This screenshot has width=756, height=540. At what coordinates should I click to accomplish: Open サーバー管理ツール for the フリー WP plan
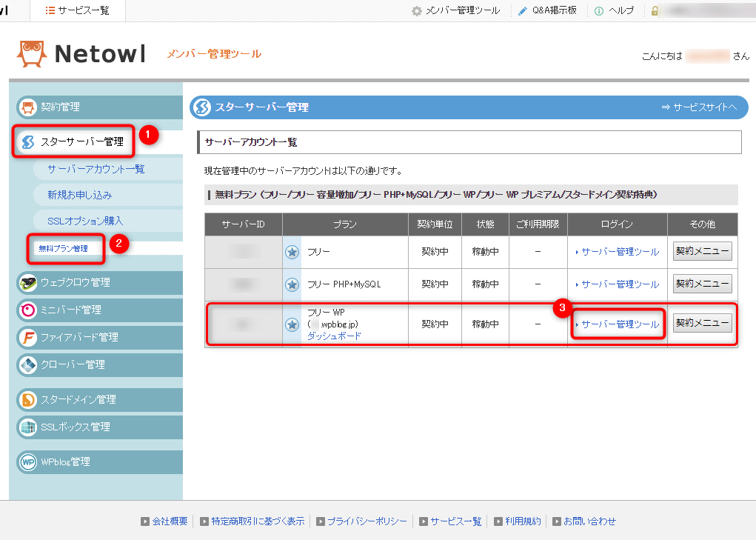tap(619, 324)
